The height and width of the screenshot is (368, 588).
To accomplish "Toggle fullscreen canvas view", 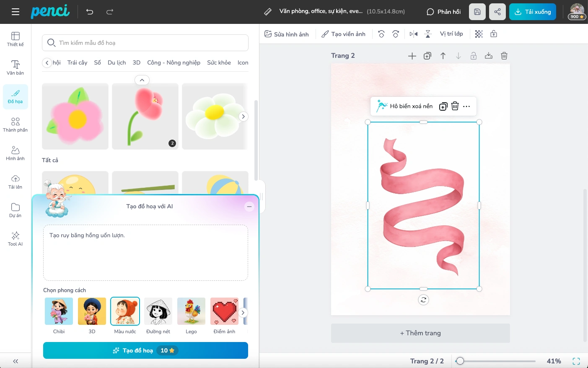I will click(576, 361).
